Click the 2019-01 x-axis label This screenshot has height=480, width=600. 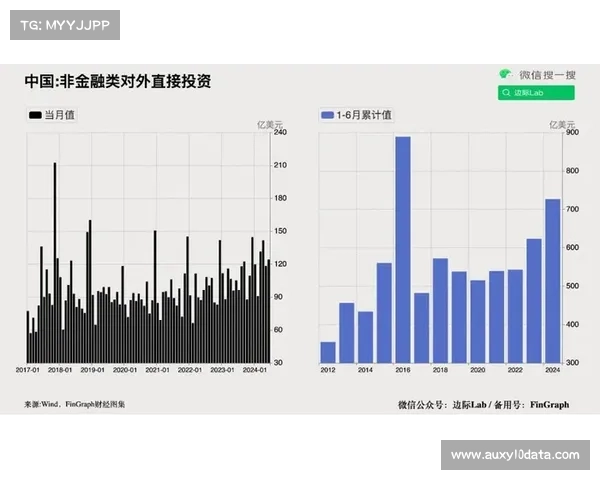tap(93, 370)
